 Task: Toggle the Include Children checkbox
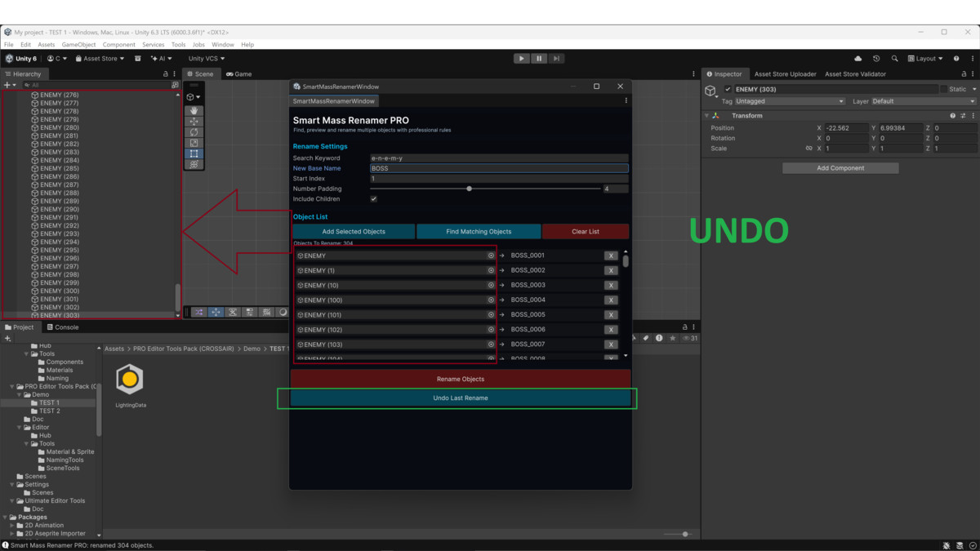pos(373,199)
